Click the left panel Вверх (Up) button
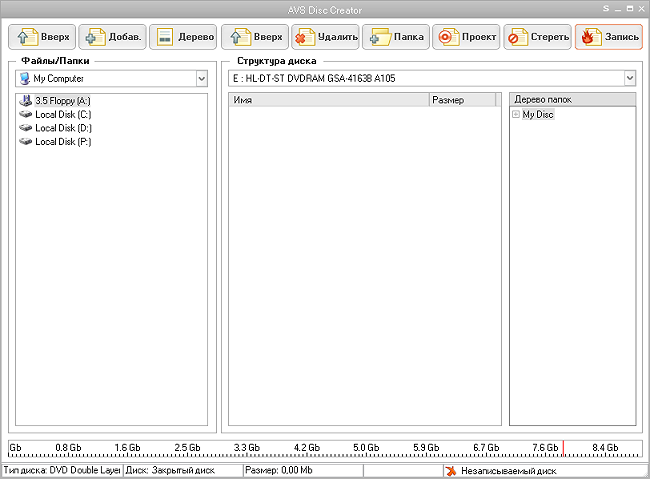The height and width of the screenshot is (479, 650). coord(42,37)
